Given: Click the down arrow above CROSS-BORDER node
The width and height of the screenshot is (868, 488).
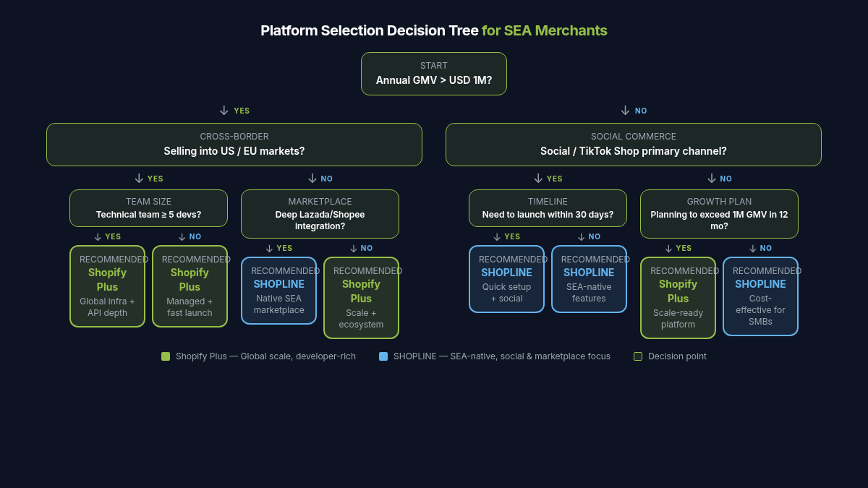Looking at the screenshot, I should [223, 110].
